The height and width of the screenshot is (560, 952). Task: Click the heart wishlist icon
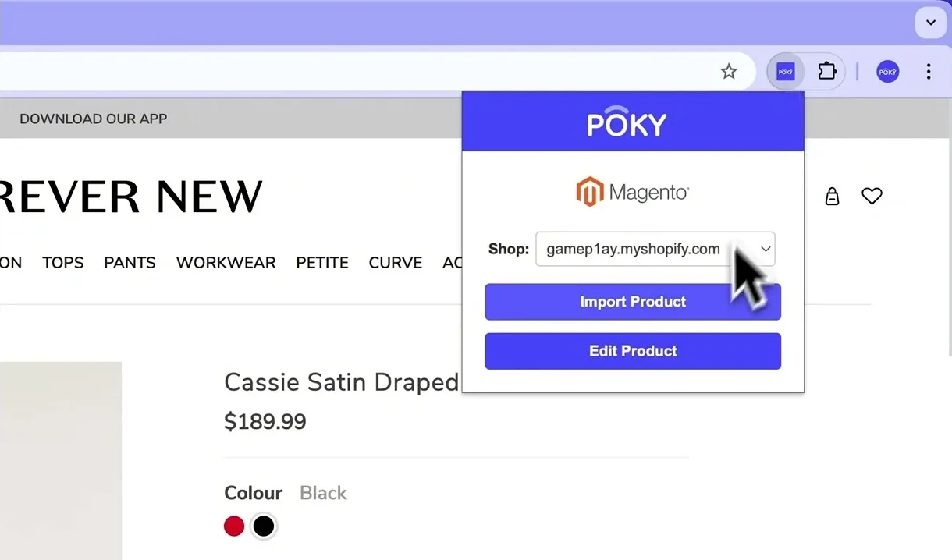pyautogui.click(x=872, y=196)
